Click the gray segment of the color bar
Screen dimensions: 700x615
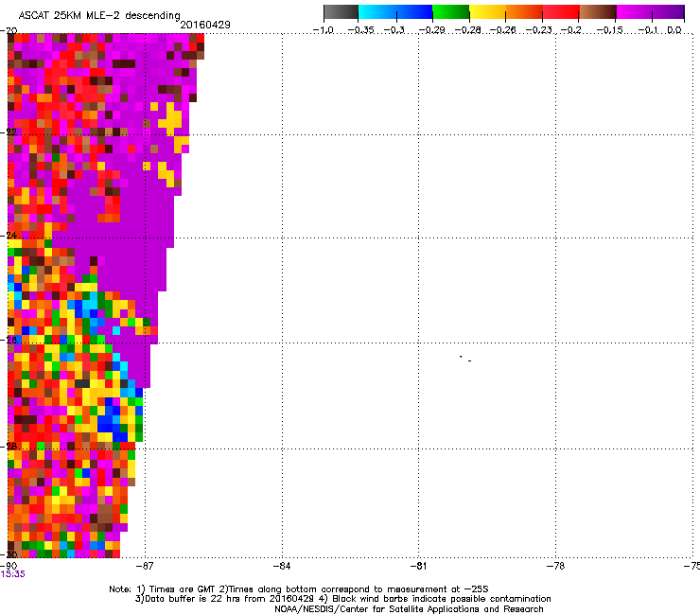(x=341, y=11)
